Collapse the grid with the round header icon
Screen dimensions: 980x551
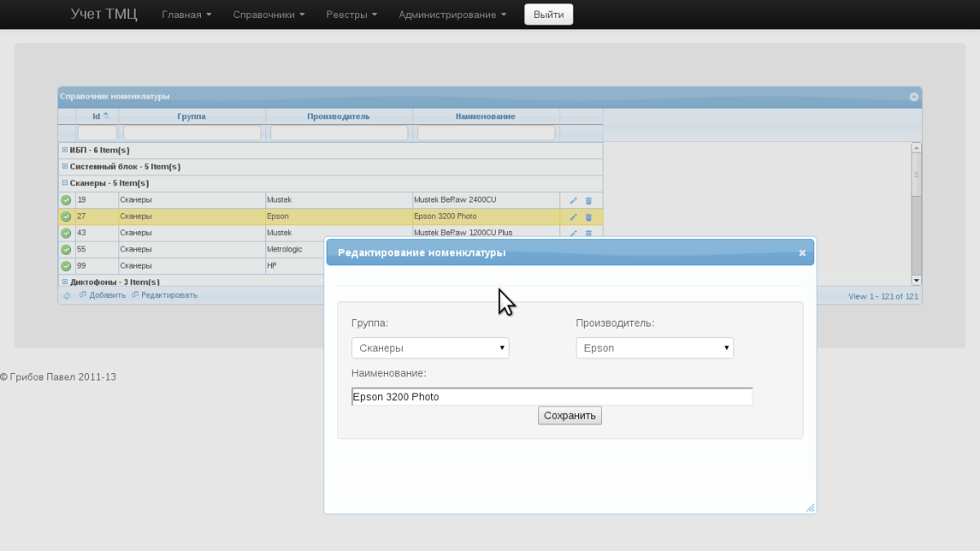click(914, 96)
